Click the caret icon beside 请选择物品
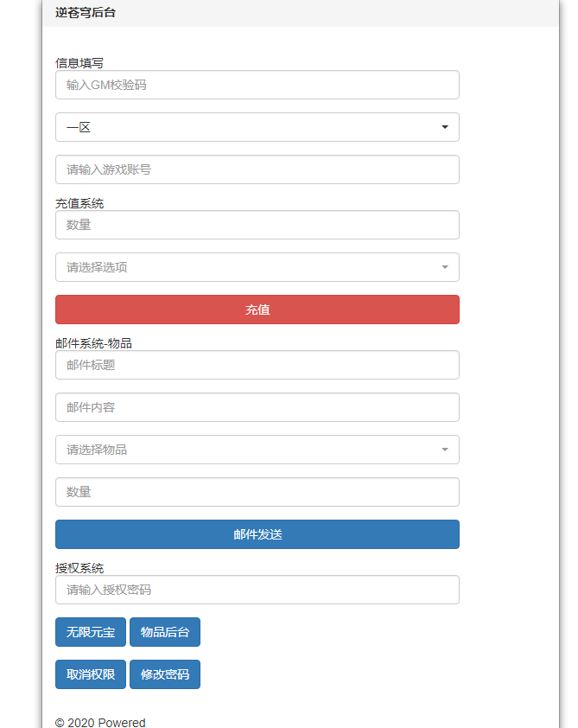This screenshot has height=728, width=578. [445, 450]
